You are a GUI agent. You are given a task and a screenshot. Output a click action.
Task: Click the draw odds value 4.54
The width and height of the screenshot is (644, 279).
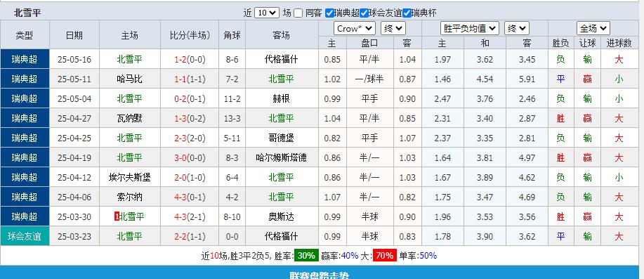pos(485,79)
